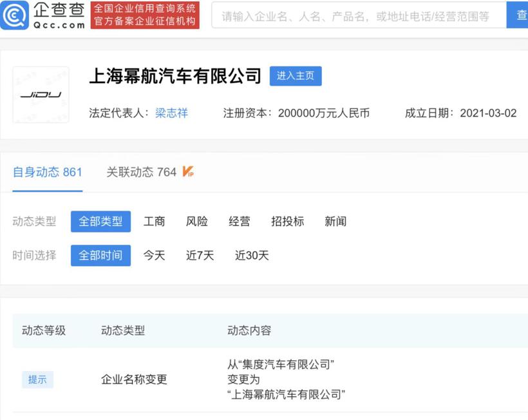
Task: Filter dynamics by 风险 type
Action: 197,222
